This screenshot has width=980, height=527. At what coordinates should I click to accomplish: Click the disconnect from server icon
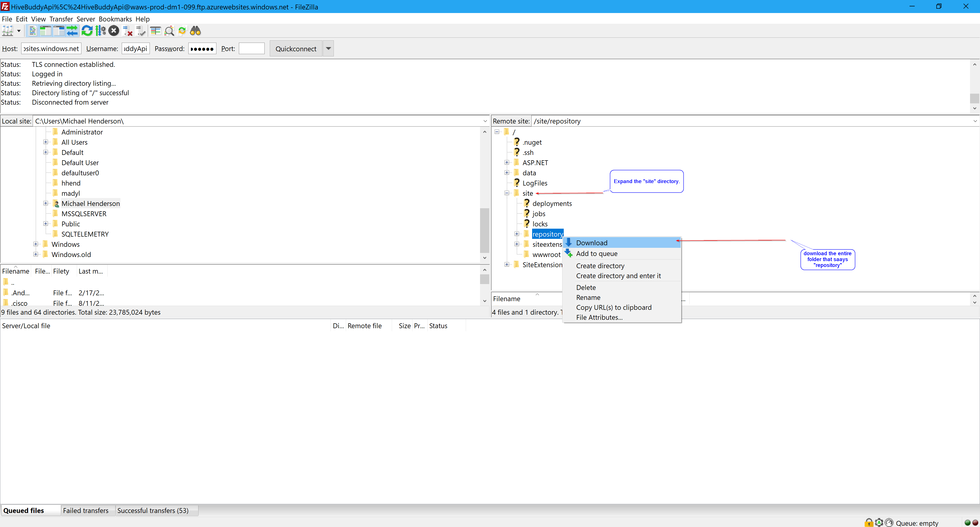click(x=127, y=31)
